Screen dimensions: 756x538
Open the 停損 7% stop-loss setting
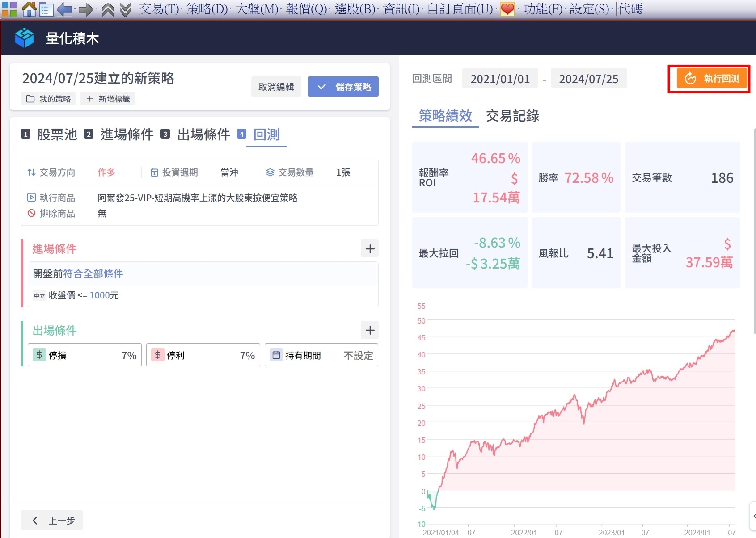click(x=84, y=355)
